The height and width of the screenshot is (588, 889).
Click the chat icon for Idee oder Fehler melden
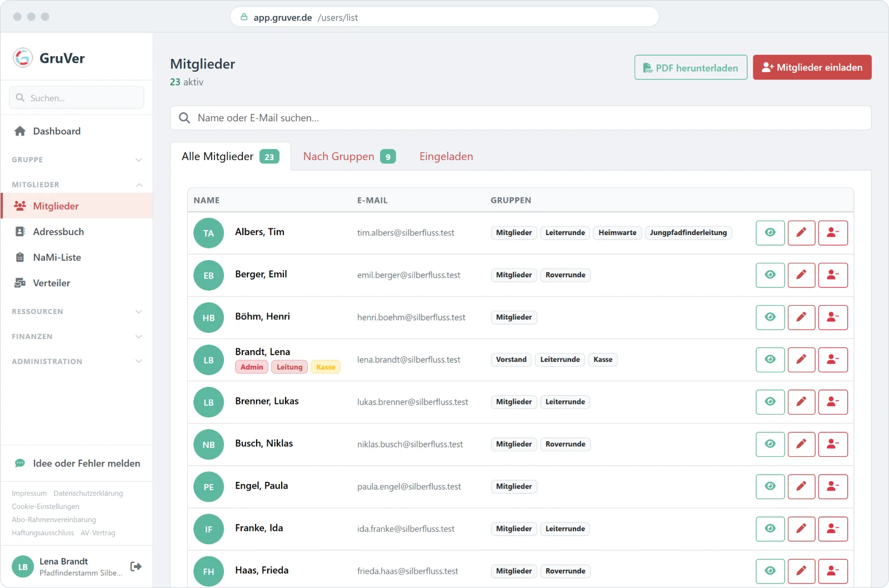pyautogui.click(x=20, y=463)
